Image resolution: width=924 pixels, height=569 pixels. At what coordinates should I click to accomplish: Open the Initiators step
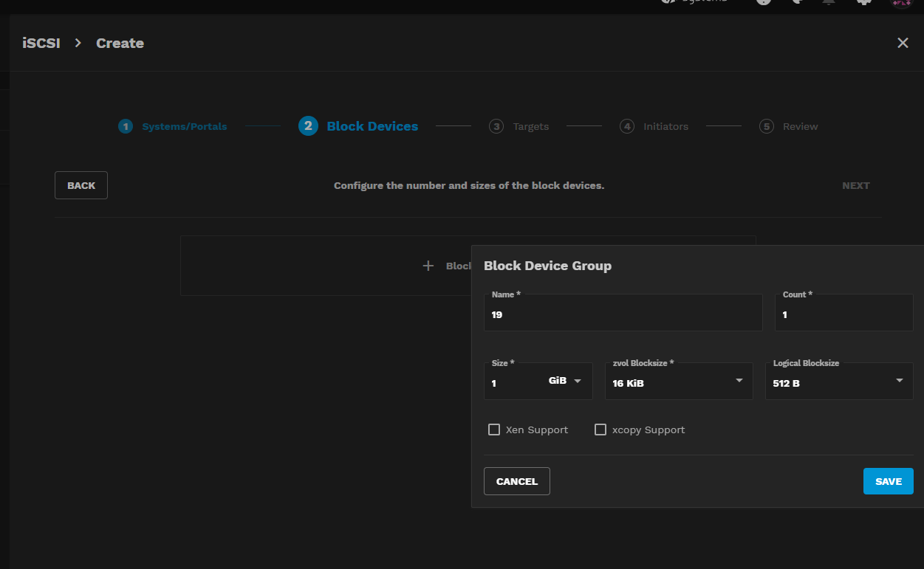(x=654, y=126)
